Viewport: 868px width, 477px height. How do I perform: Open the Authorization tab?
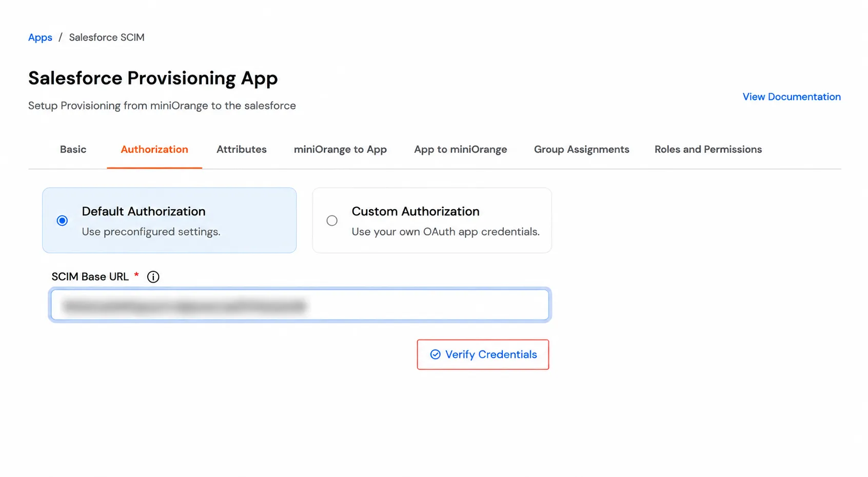coord(154,149)
